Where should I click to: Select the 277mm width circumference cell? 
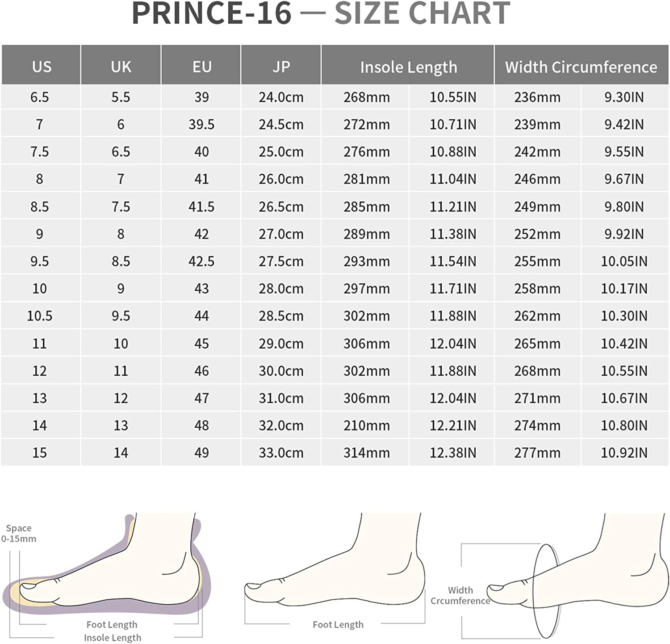pos(537,452)
